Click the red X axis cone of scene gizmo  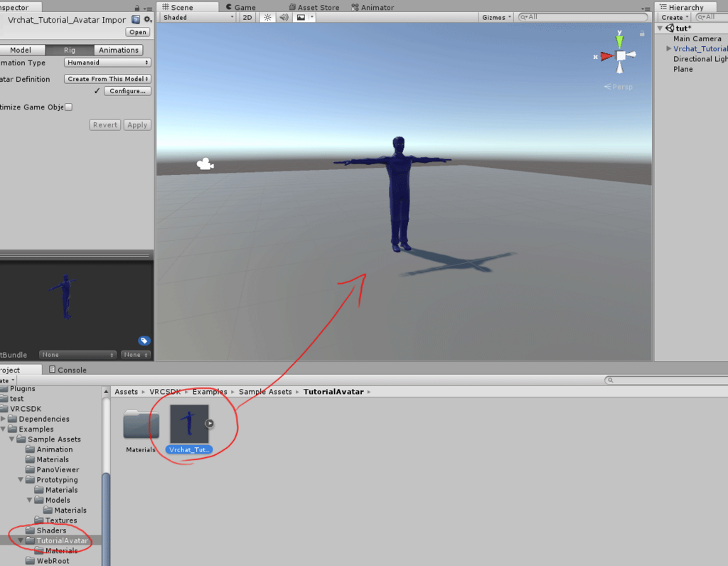[607, 57]
